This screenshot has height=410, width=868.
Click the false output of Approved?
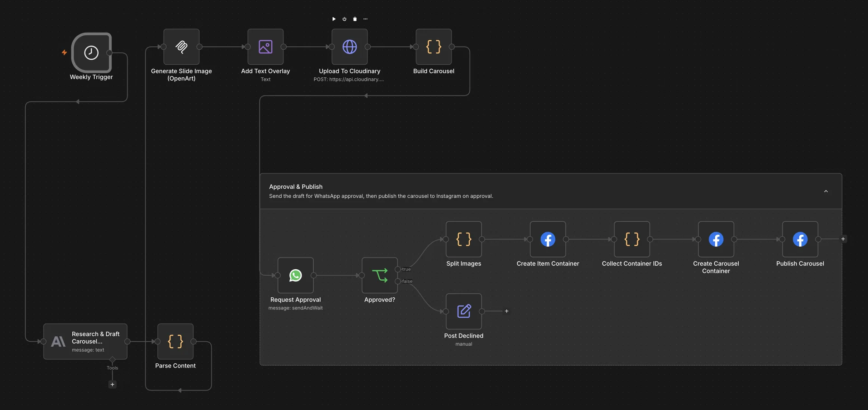[398, 281]
